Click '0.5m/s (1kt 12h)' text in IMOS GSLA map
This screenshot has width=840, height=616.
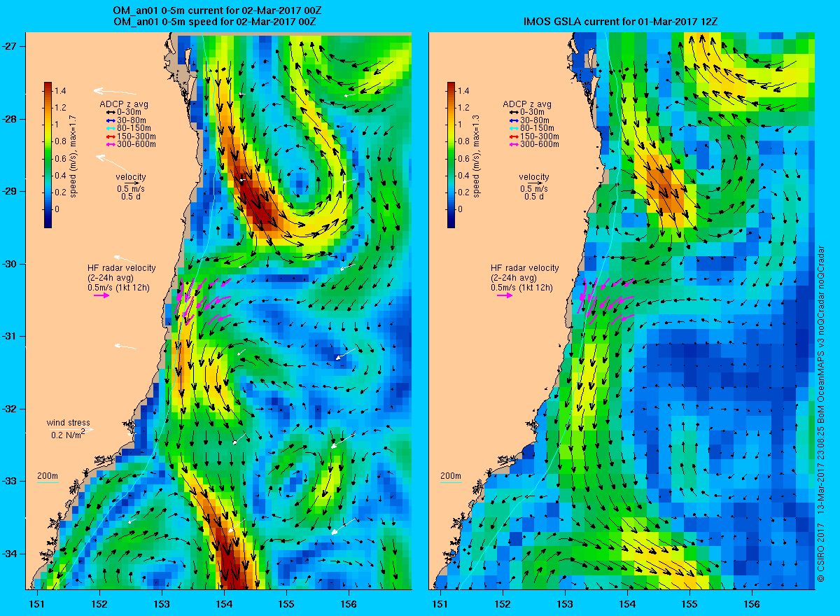tap(521, 288)
